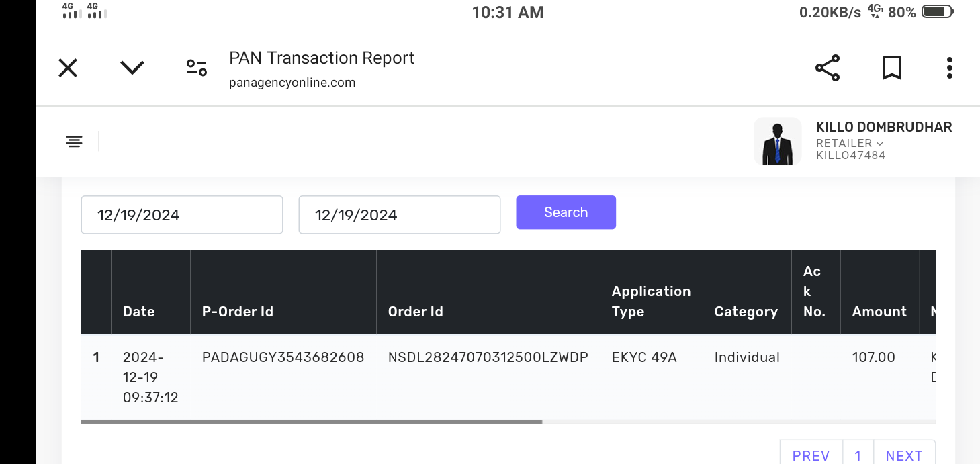The width and height of the screenshot is (980, 464).
Task: Click the horizontal table scrollbar
Action: point(312,422)
